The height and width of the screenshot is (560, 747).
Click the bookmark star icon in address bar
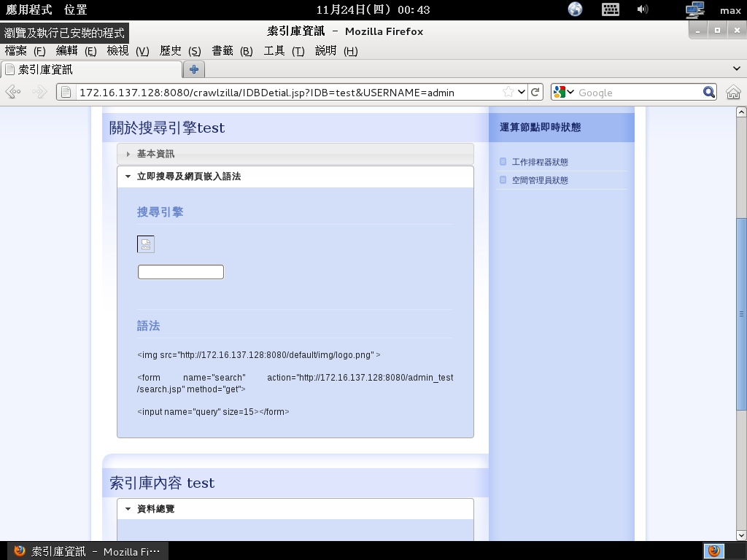tap(508, 93)
